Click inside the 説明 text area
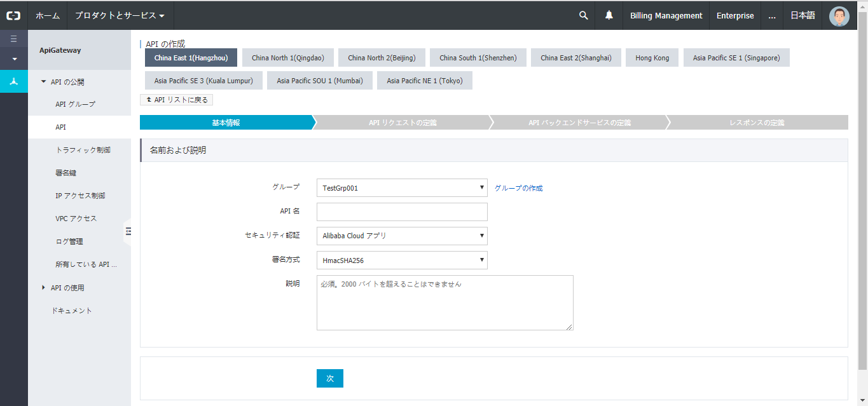This screenshot has width=868, height=406. pos(445,302)
